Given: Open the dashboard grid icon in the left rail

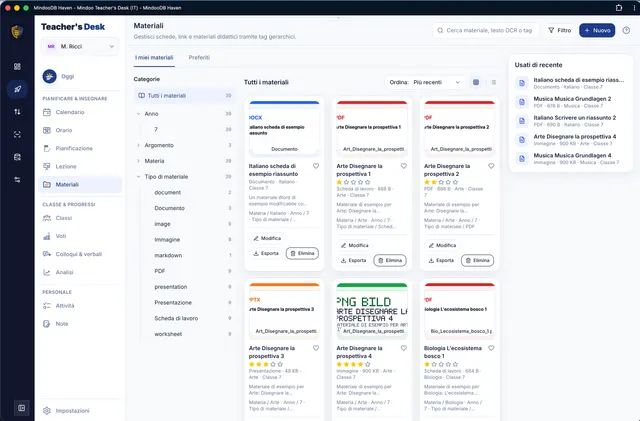Looking at the screenshot, I should click(x=17, y=67).
